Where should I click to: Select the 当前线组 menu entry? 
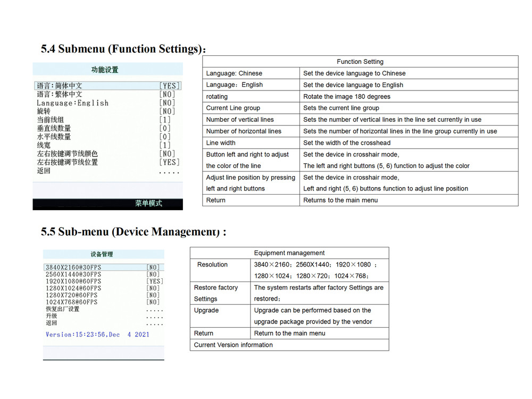point(54,120)
